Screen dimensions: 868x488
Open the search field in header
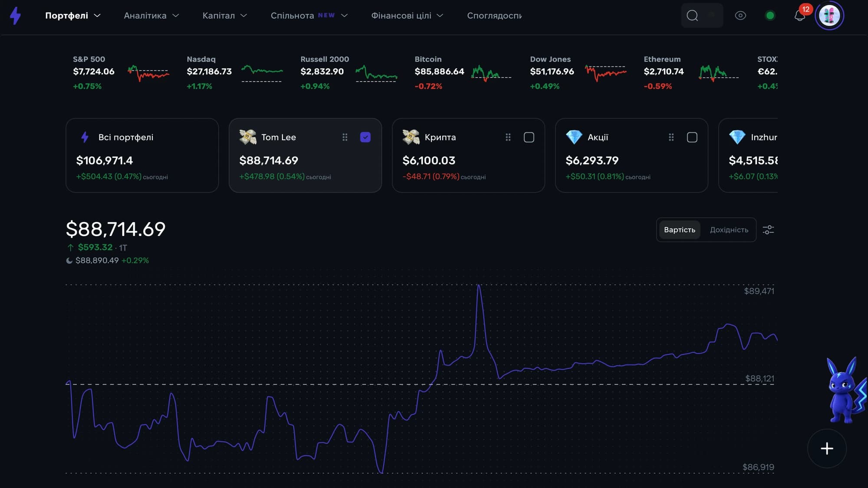(x=702, y=16)
